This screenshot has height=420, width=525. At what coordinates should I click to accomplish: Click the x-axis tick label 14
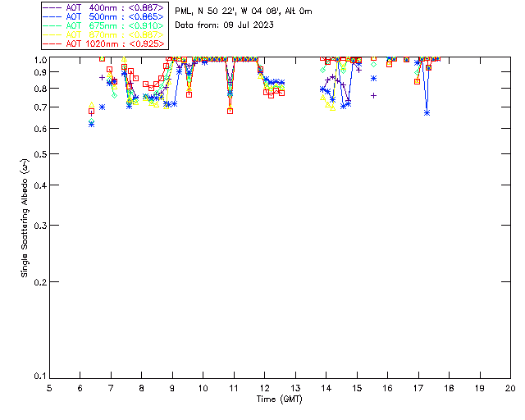tap(326, 388)
